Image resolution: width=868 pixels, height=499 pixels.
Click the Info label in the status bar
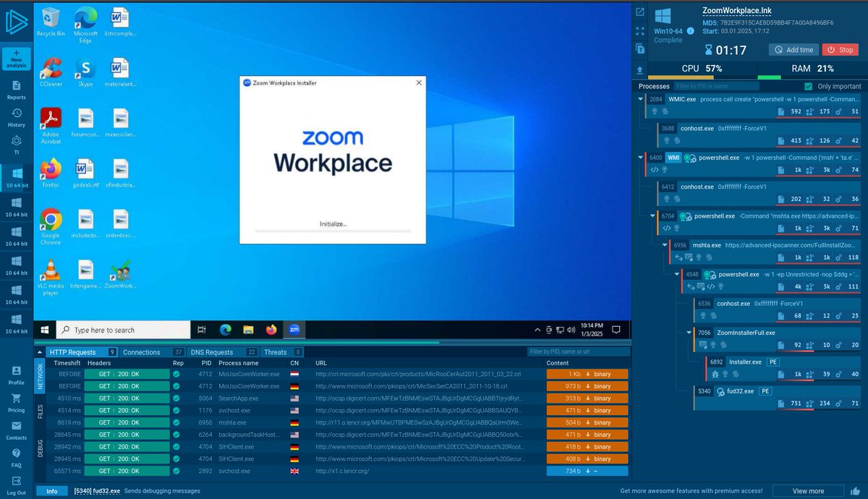tap(52, 491)
